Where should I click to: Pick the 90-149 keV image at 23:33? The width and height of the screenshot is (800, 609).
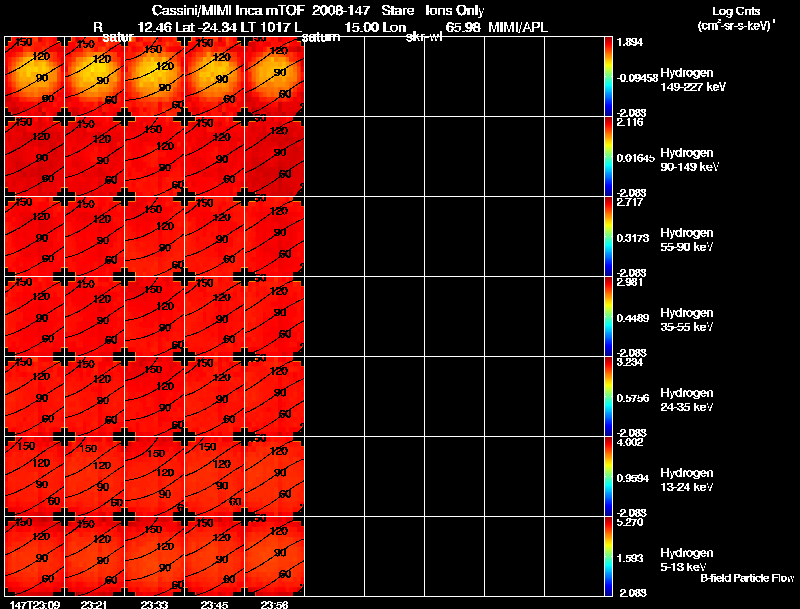155,156
